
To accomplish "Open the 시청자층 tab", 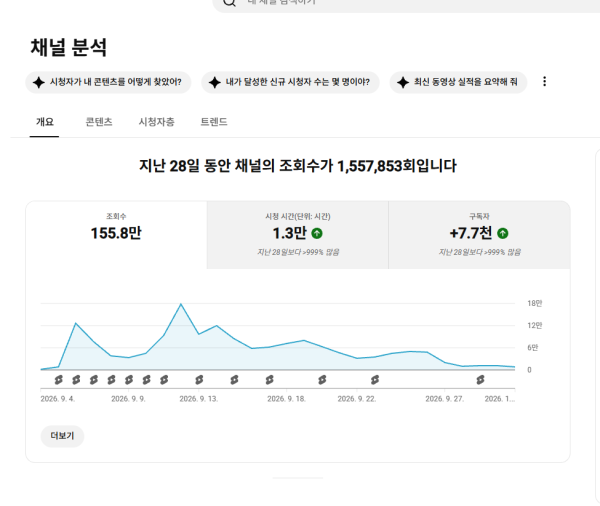I will [157, 122].
